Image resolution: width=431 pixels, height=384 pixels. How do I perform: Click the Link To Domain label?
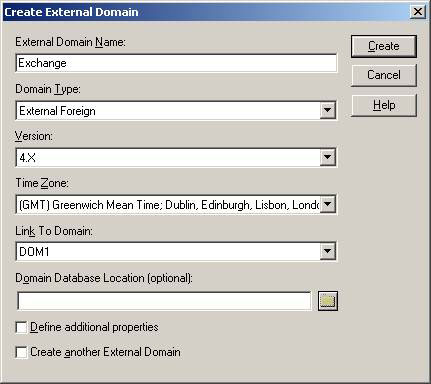point(54,231)
